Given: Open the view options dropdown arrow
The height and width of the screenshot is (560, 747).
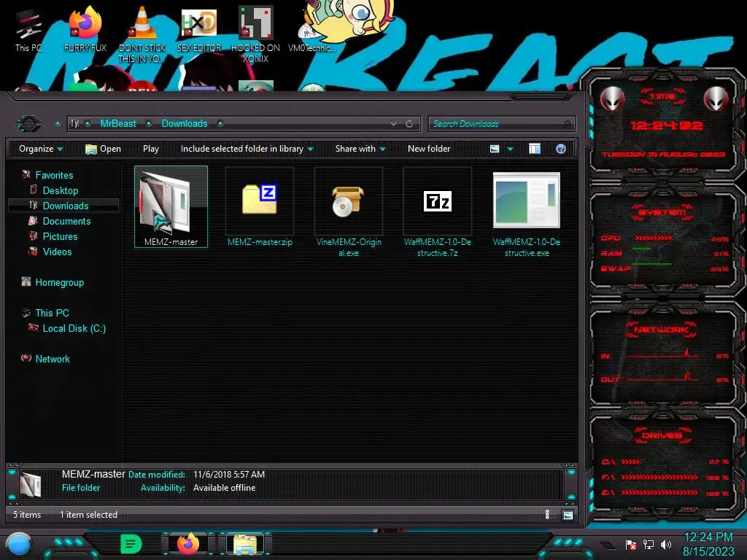Looking at the screenshot, I should pos(510,149).
